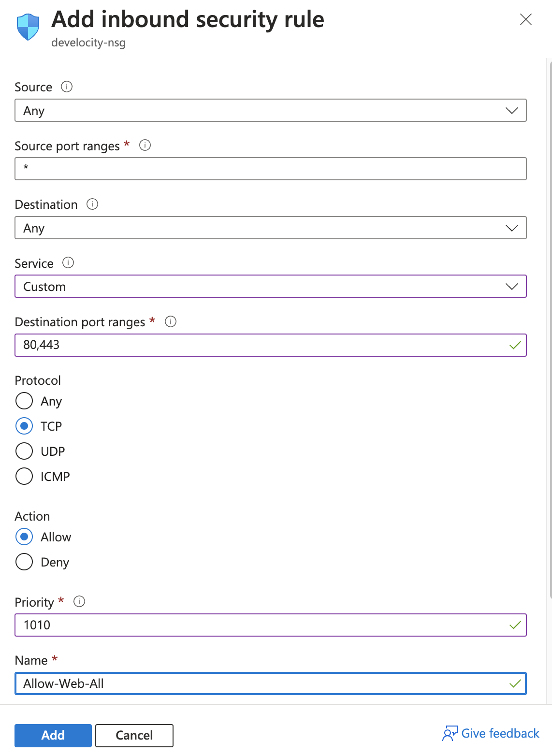The image size is (552, 756).
Task: Select the UDP protocol option
Action: click(x=24, y=451)
